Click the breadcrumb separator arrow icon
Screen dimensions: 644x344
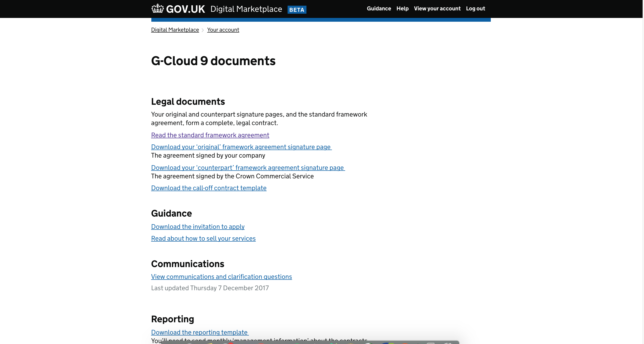[203, 30]
